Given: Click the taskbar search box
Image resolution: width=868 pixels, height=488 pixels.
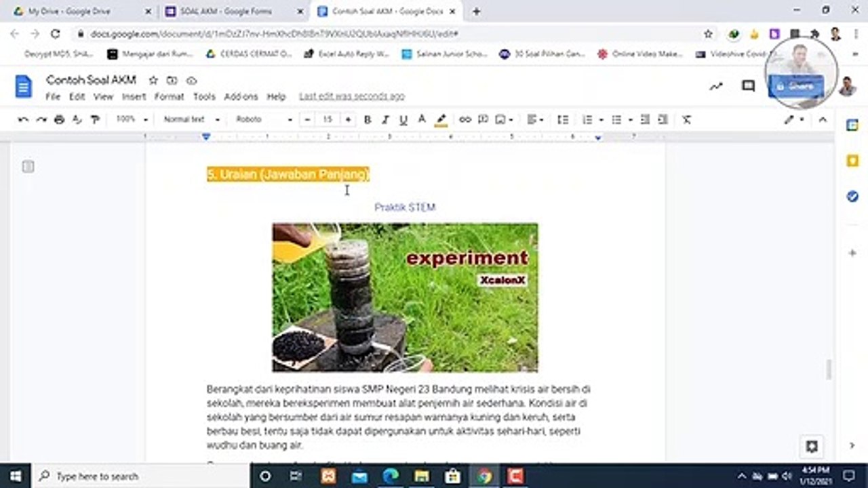Looking at the screenshot, I should tap(141, 476).
